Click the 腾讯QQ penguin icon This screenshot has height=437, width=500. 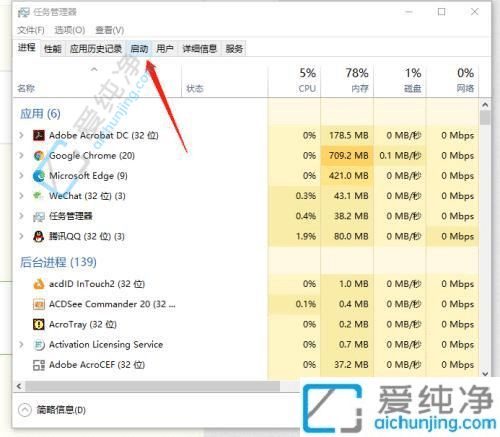pyautogui.click(x=39, y=236)
